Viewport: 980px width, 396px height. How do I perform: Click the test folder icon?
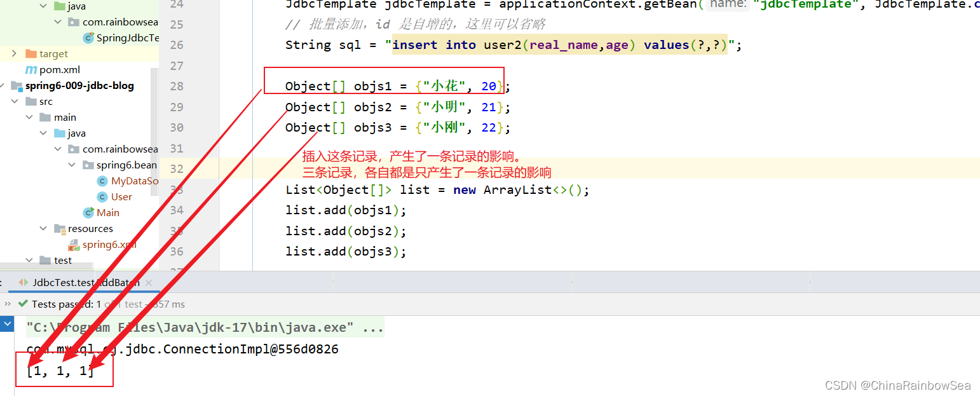pos(45,261)
